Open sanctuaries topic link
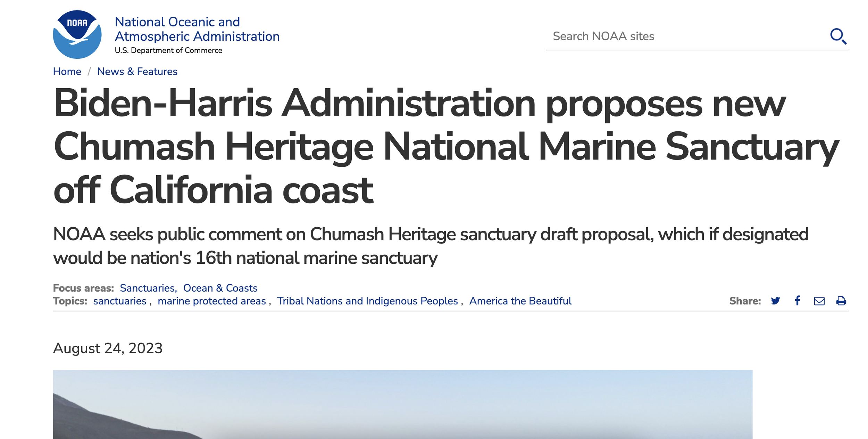868x439 pixels. [x=120, y=301]
